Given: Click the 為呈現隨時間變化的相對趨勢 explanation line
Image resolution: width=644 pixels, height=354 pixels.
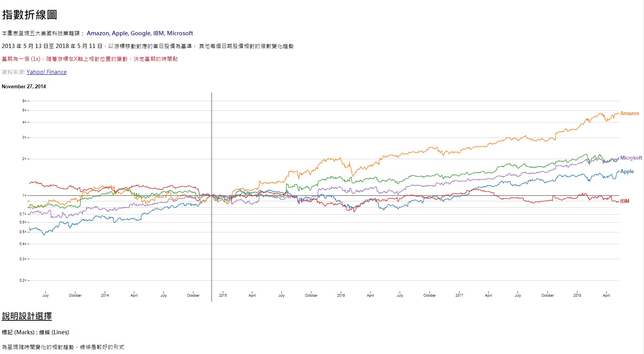Looking at the screenshot, I should pos(63,347).
